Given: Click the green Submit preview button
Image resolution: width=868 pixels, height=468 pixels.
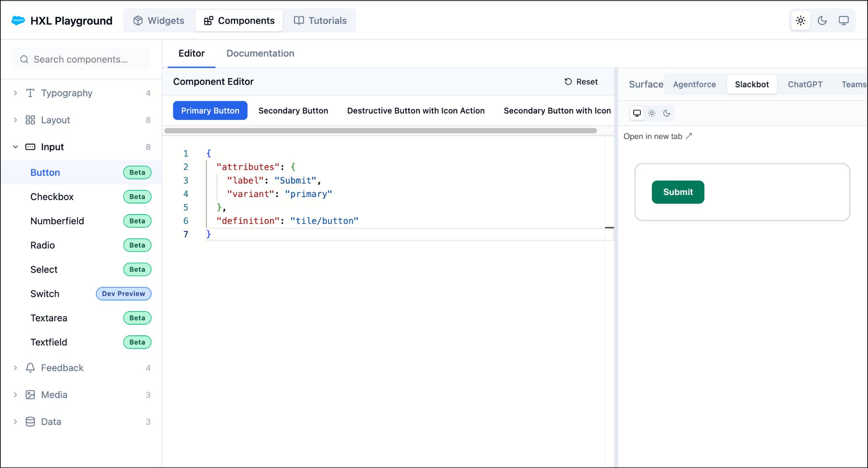Looking at the screenshot, I should (678, 192).
